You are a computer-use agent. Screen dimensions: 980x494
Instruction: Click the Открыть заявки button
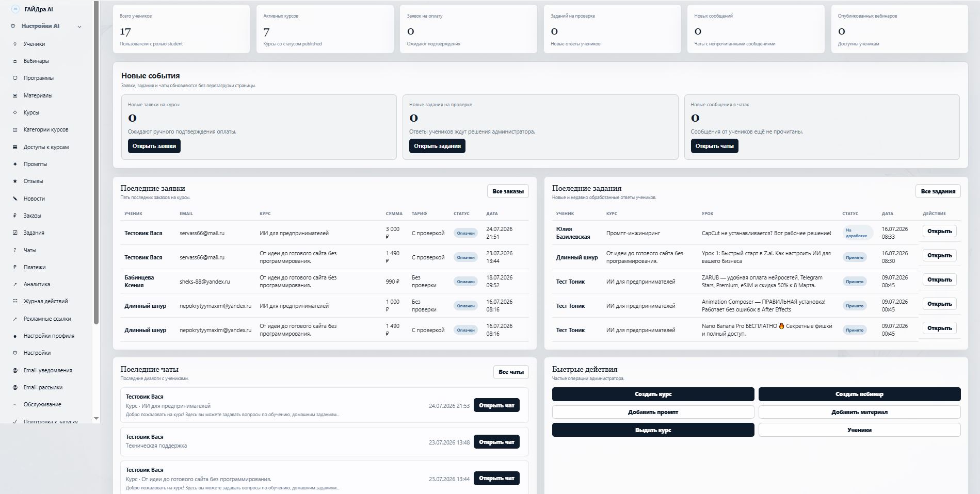click(154, 146)
